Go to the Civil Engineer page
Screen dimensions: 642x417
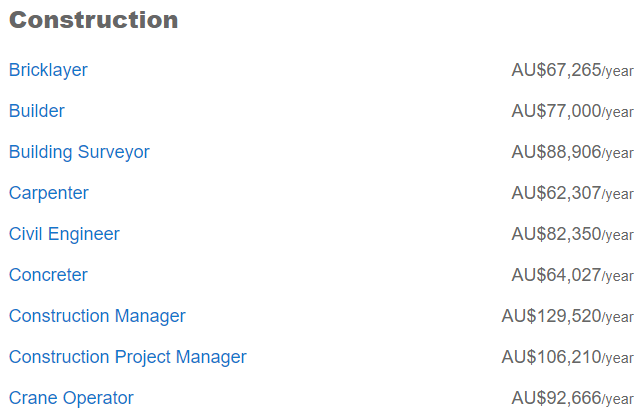pyautogui.click(x=64, y=234)
